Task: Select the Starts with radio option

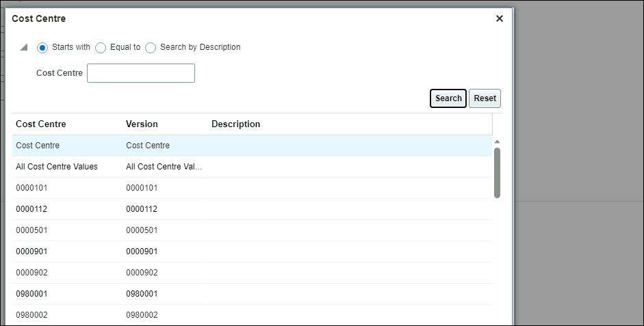Action: (x=42, y=48)
